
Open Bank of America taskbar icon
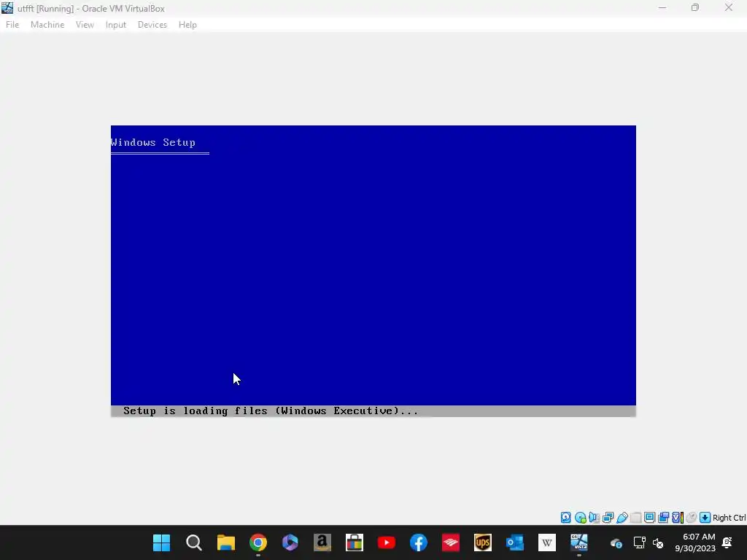coord(451,542)
